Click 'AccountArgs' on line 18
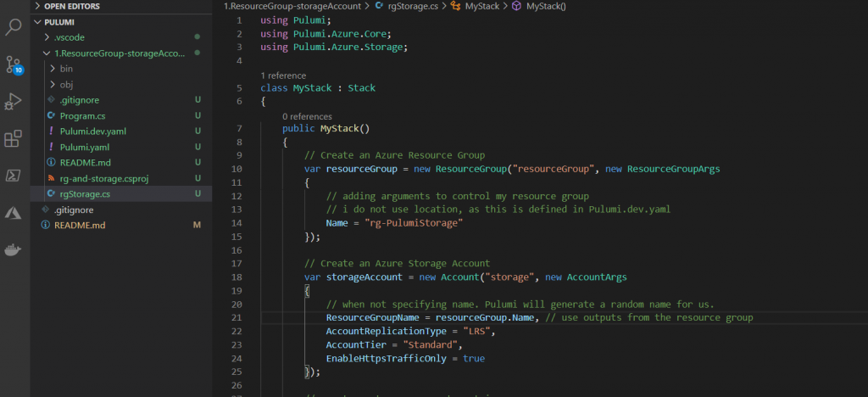 597,277
